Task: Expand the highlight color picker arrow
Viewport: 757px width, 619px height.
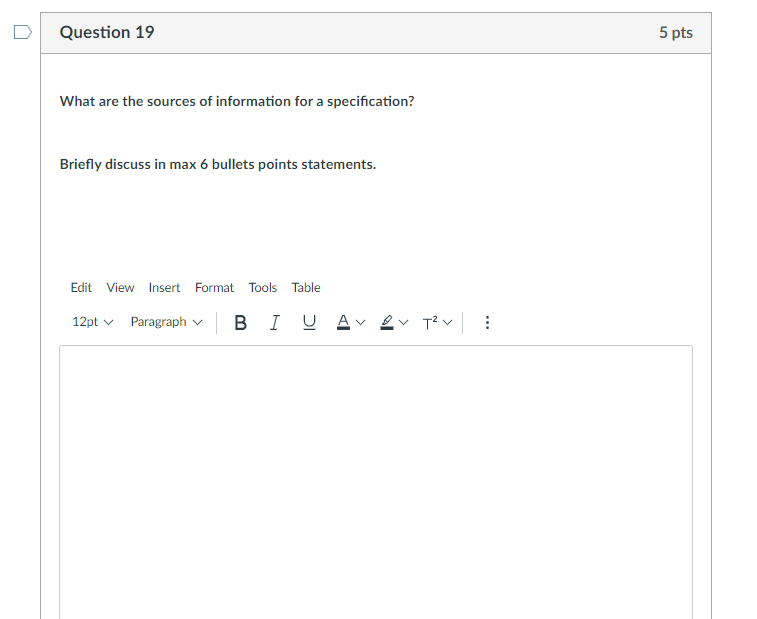Action: [x=404, y=323]
